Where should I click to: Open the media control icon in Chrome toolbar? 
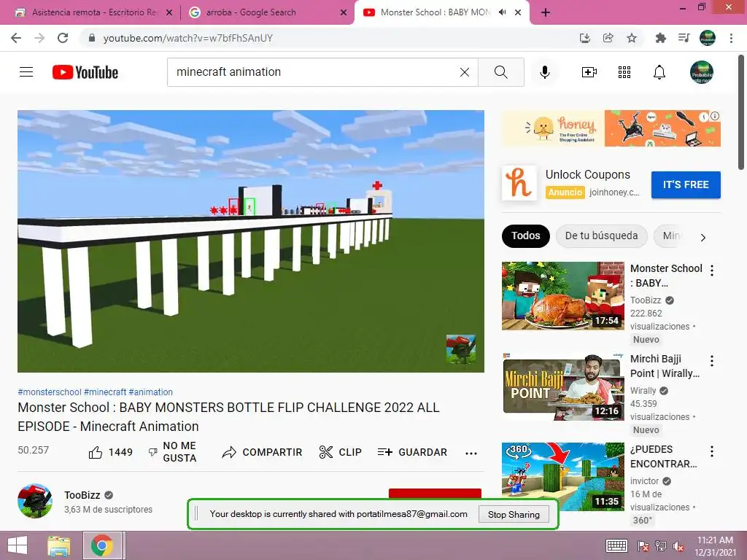[x=684, y=38]
